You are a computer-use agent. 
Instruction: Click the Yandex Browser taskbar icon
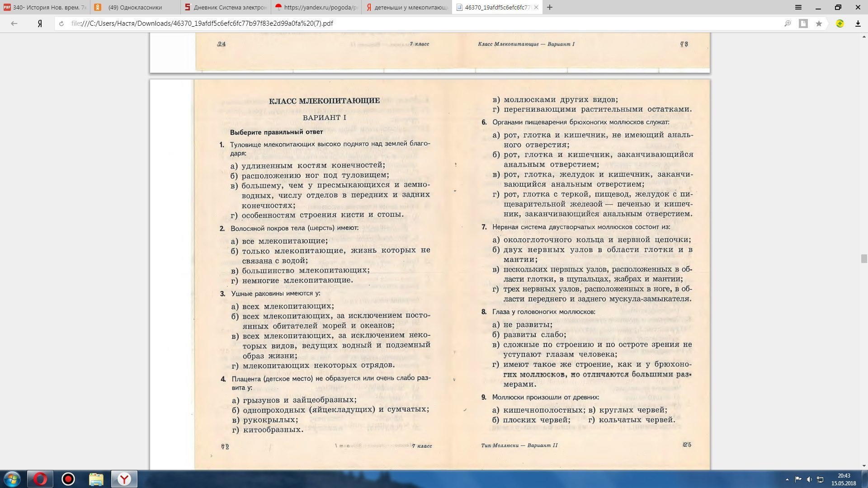point(124,479)
